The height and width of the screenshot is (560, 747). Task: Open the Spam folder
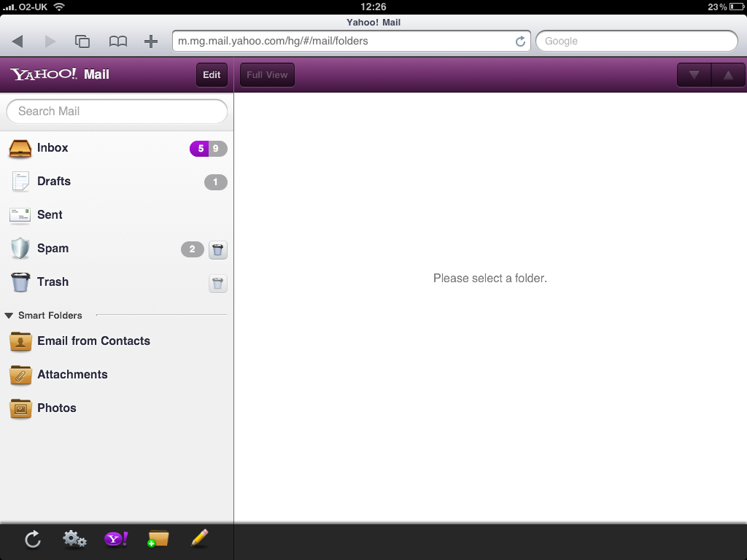pos(117,249)
